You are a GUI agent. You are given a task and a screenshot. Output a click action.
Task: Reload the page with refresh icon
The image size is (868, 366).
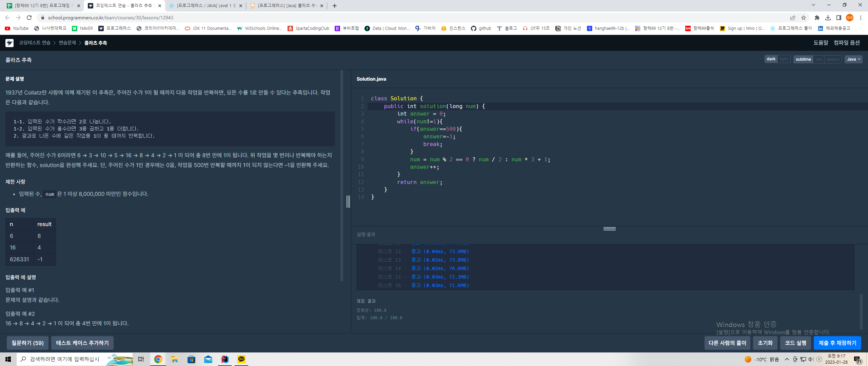(x=29, y=18)
